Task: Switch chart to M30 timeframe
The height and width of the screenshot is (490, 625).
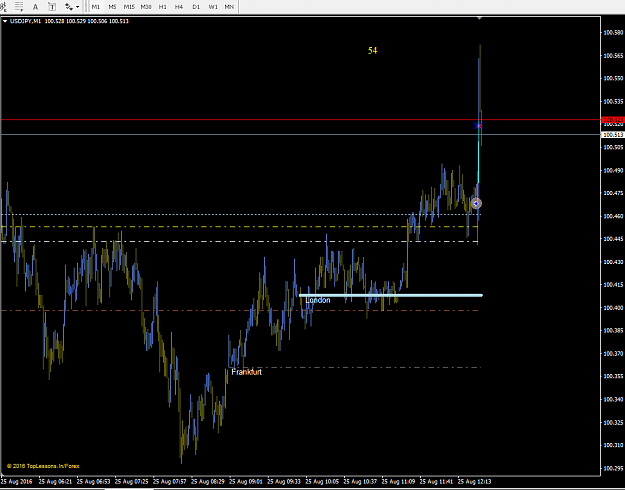Action: tap(146, 7)
